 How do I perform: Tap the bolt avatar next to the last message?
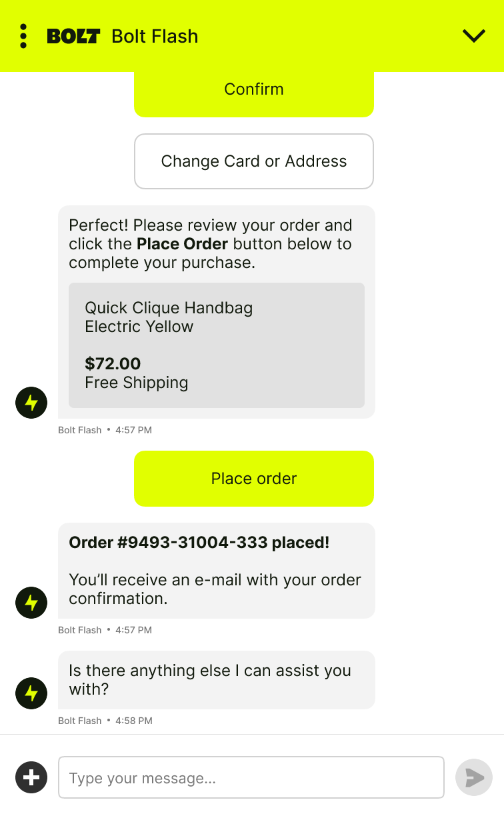tap(31, 693)
